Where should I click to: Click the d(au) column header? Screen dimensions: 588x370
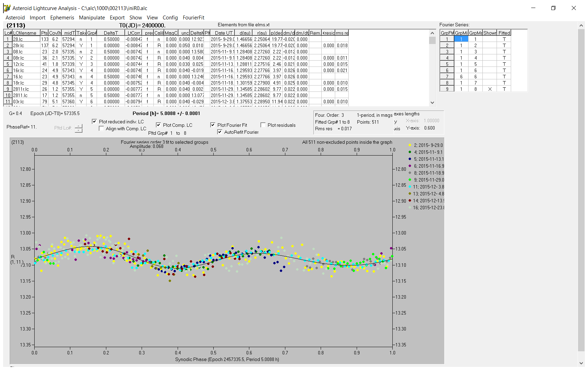pyautogui.click(x=244, y=33)
